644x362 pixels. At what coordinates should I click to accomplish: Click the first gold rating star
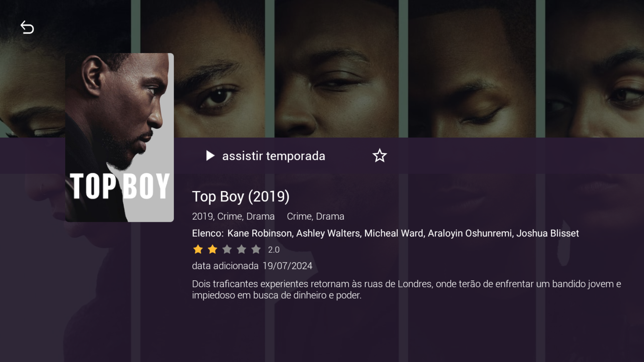tap(198, 249)
